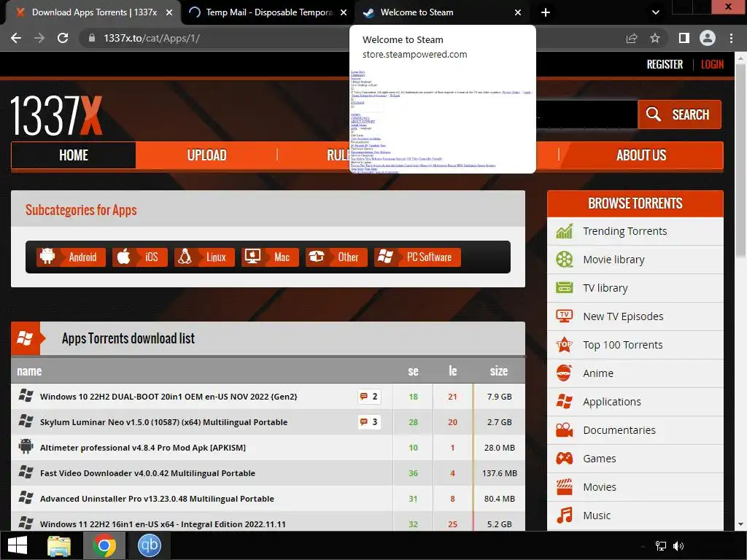Open comments badge on Skylum Luminar row
The height and width of the screenshot is (560, 747).
click(369, 422)
